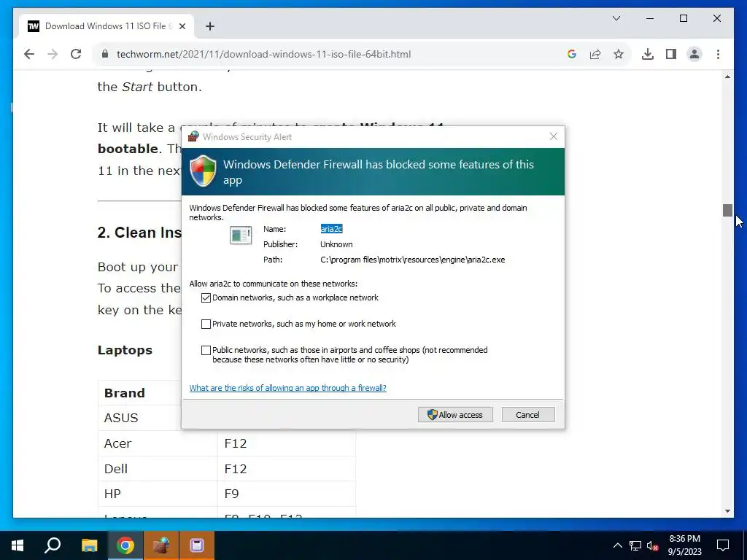Open taskbar search icon

[53, 545]
